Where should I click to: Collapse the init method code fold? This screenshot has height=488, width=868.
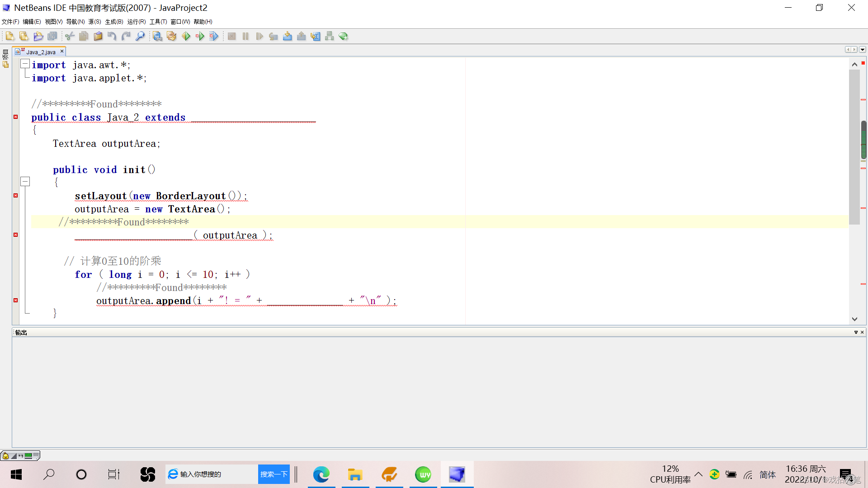[x=25, y=182]
